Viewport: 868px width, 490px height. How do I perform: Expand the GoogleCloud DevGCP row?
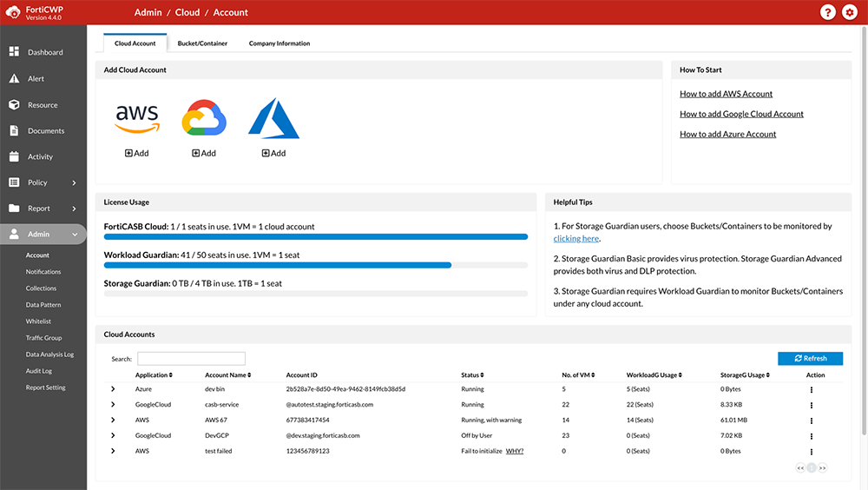pos(113,435)
